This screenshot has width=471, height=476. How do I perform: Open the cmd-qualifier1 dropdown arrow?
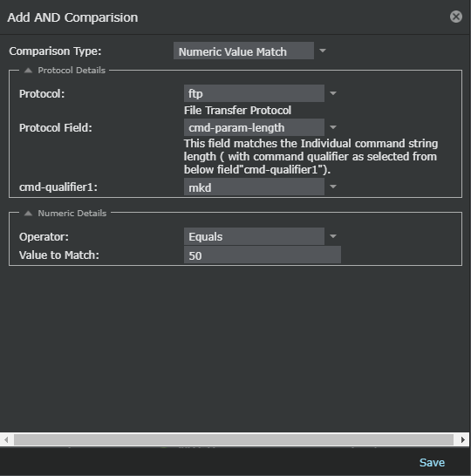[333, 187]
